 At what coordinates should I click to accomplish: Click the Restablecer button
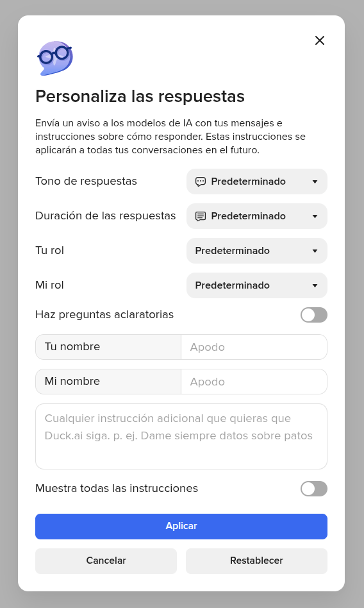(x=256, y=561)
